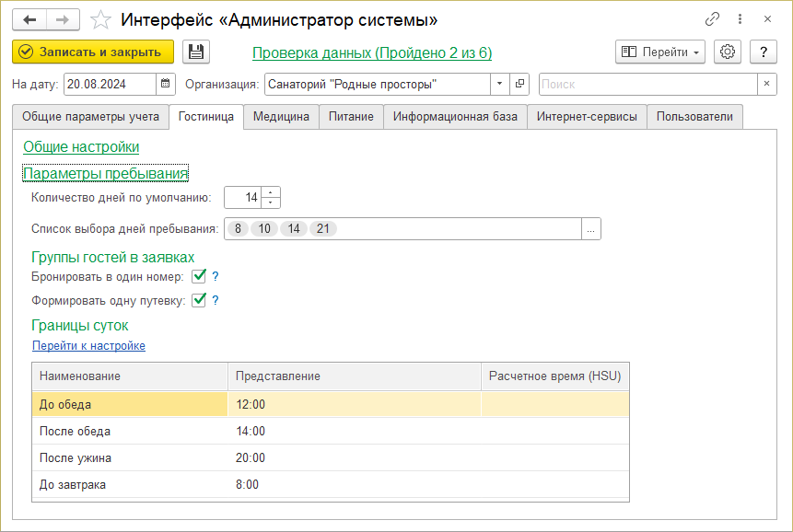The height and width of the screenshot is (532, 793).
Task: Add form to favorites with star icon
Action: [102, 19]
